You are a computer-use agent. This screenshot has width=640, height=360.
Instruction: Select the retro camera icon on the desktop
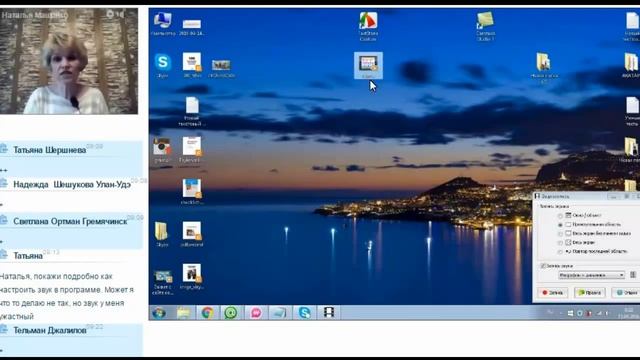[162, 150]
